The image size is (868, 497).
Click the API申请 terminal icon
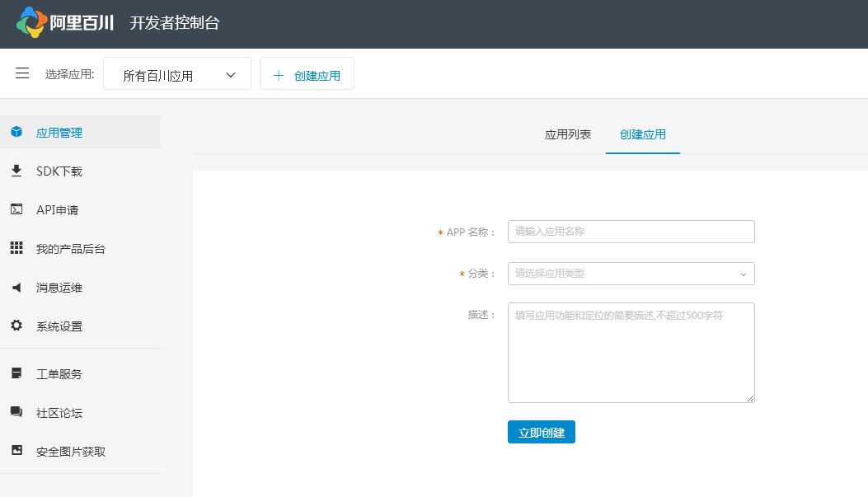tap(16, 209)
